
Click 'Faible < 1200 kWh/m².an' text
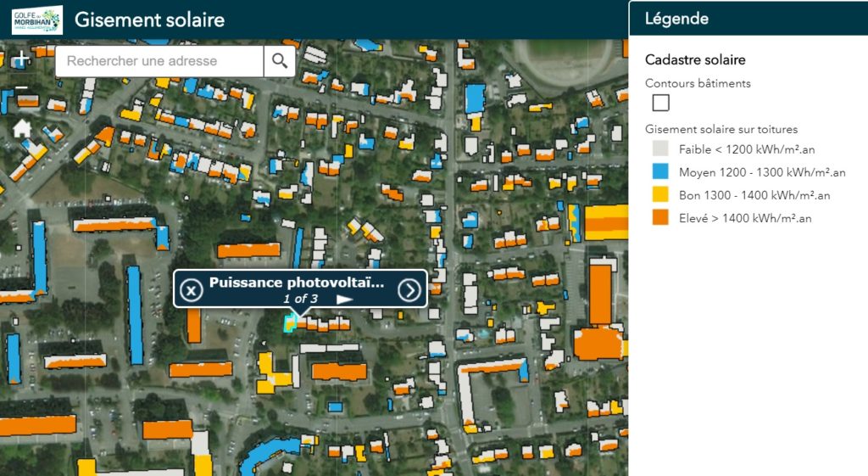click(747, 149)
